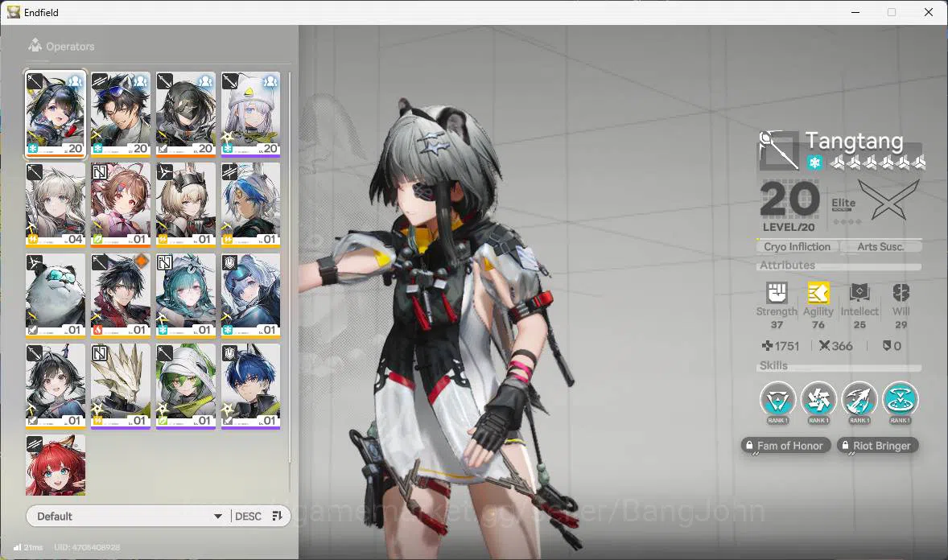Screen dimensions: 948x560
Task: Click the Intellect book attribute icon
Action: (x=859, y=293)
